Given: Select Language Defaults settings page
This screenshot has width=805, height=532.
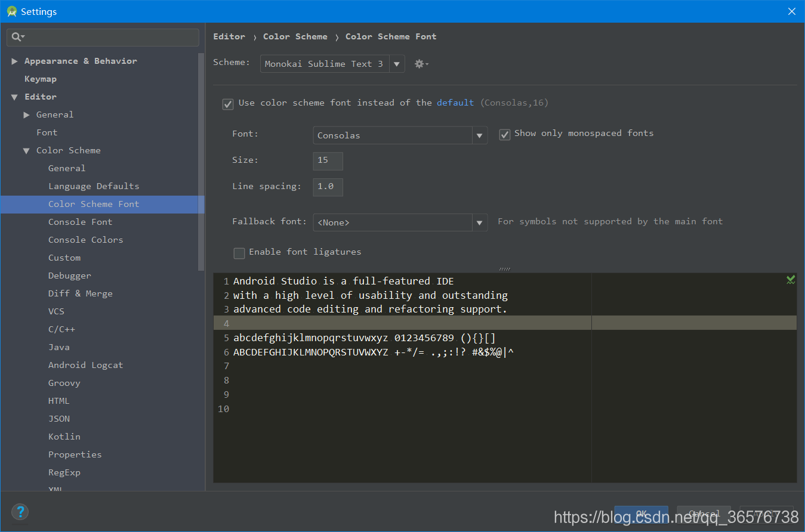Looking at the screenshot, I should (x=94, y=186).
